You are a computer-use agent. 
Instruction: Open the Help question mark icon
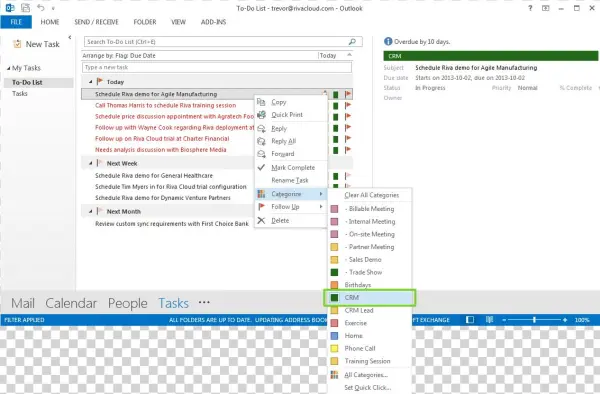point(530,8)
